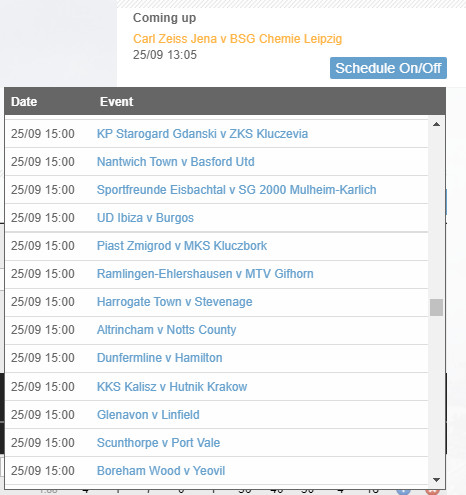Click scrollbar up arrow in schedule list
466x495 pixels.
(436, 124)
